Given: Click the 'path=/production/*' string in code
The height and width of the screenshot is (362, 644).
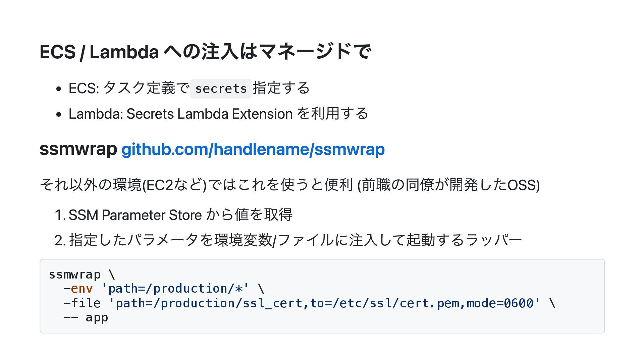Looking at the screenshot, I should (175, 289).
